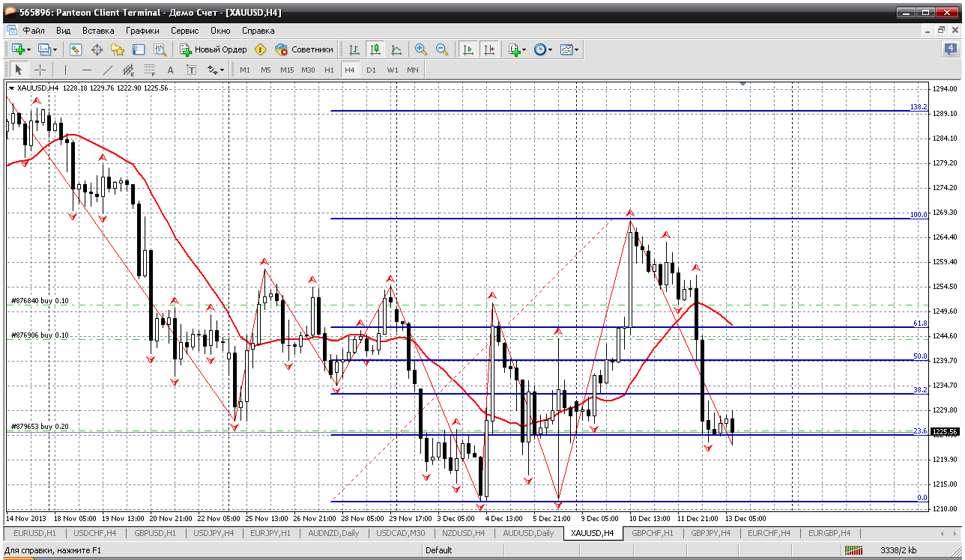Open the Графики menu
The image size is (965, 560).
tap(142, 31)
